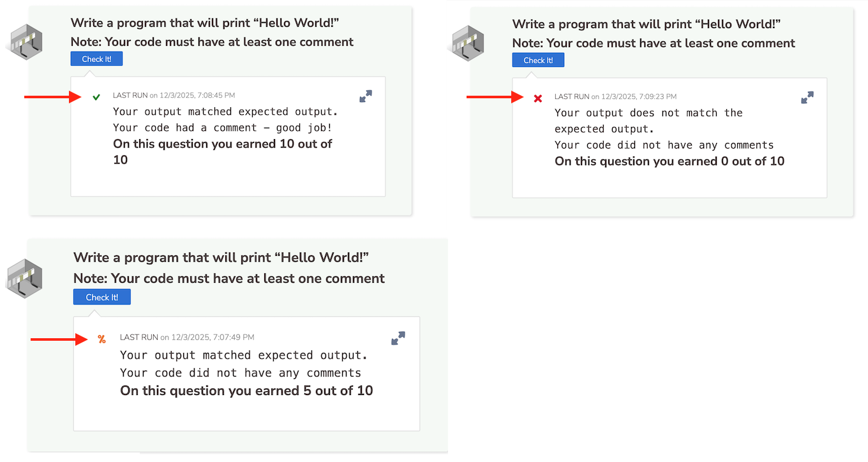Click the green checkmark status icon

[96, 97]
